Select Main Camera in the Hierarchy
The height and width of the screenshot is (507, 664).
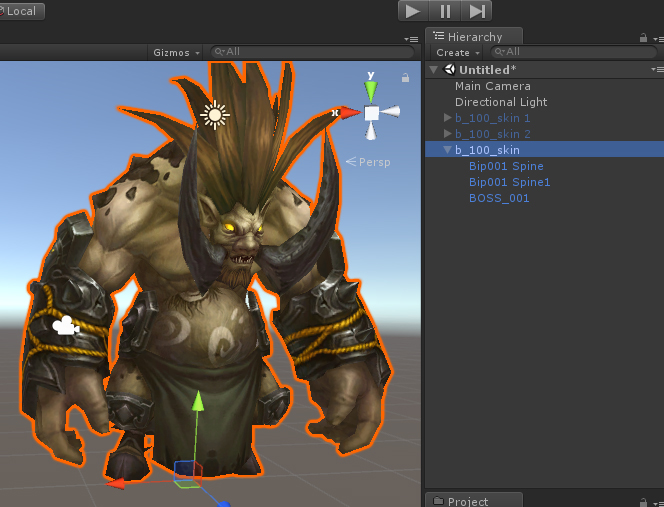(492, 86)
